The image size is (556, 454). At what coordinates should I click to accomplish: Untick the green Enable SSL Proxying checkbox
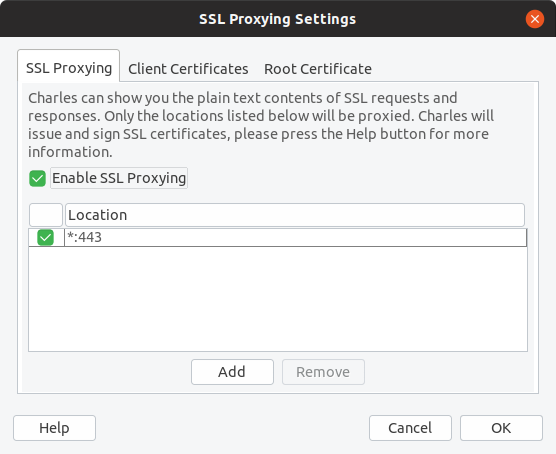tap(37, 178)
